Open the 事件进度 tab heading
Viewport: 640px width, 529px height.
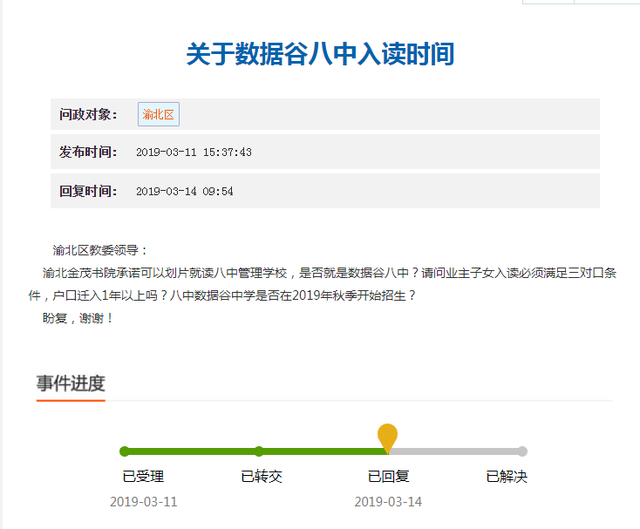[71, 384]
